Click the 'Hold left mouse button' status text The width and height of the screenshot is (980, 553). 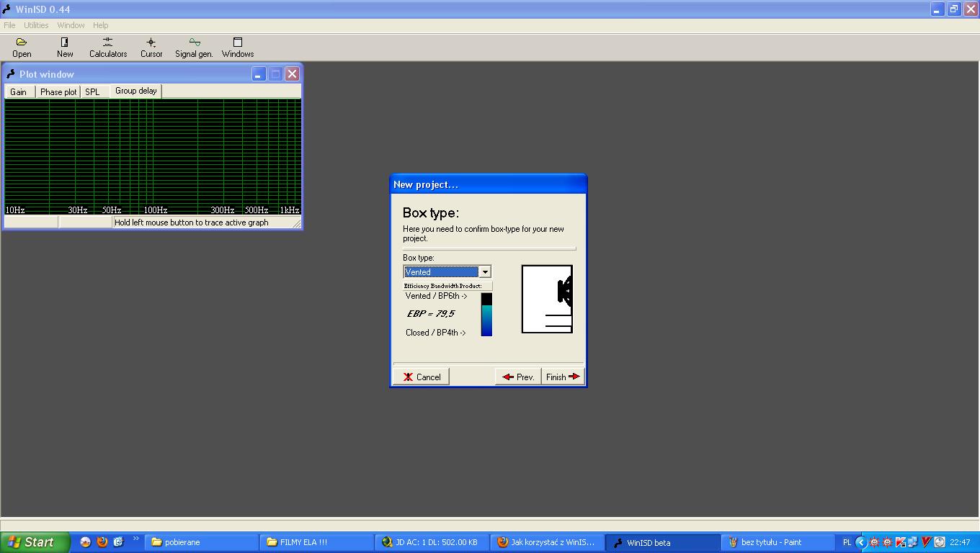click(192, 222)
